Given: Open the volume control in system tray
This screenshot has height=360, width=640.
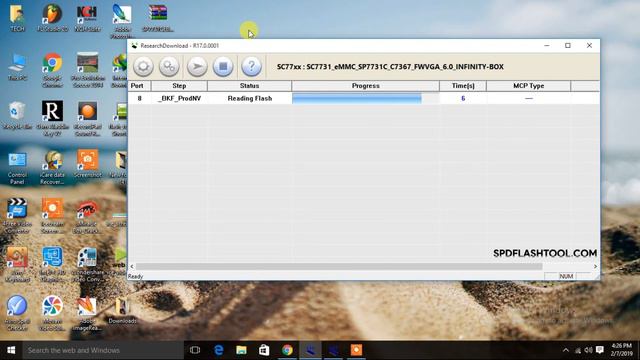Looking at the screenshot, I should (588, 350).
